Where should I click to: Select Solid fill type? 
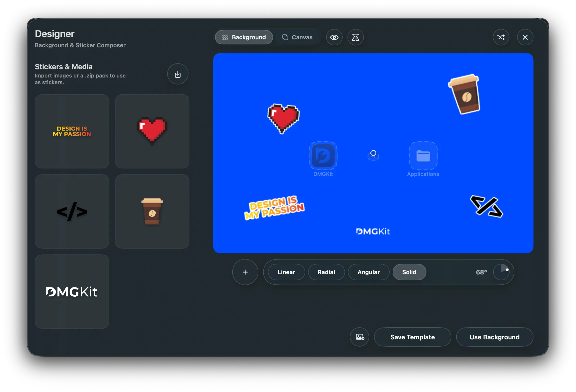tap(409, 272)
